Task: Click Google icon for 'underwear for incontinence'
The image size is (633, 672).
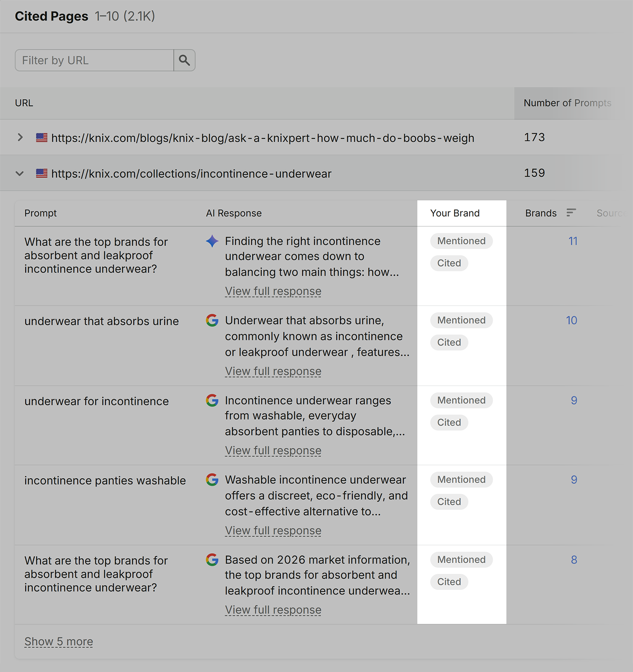Action: 212,400
